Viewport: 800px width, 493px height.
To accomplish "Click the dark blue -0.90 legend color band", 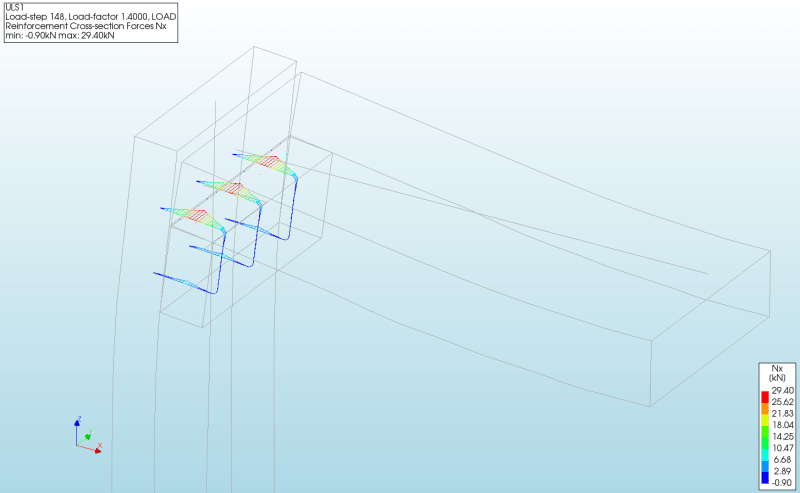I will coord(765,478).
